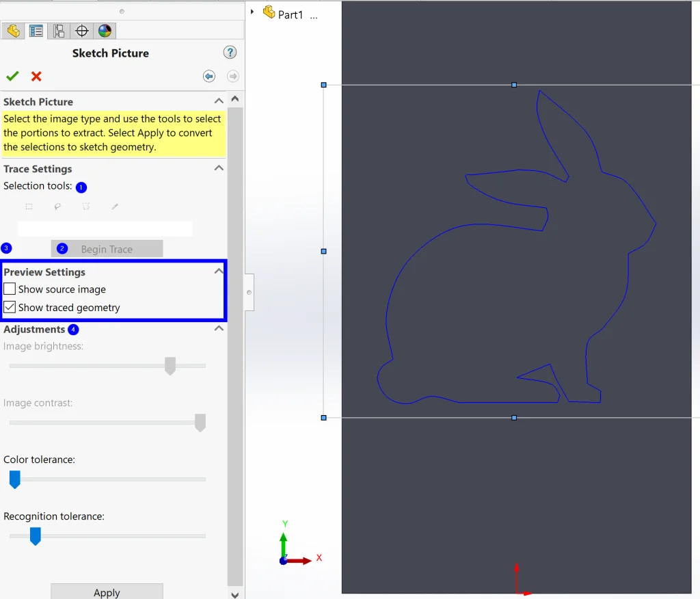The height and width of the screenshot is (599, 700).
Task: Cancel Sketch Picture with the red X
Action: (x=36, y=76)
